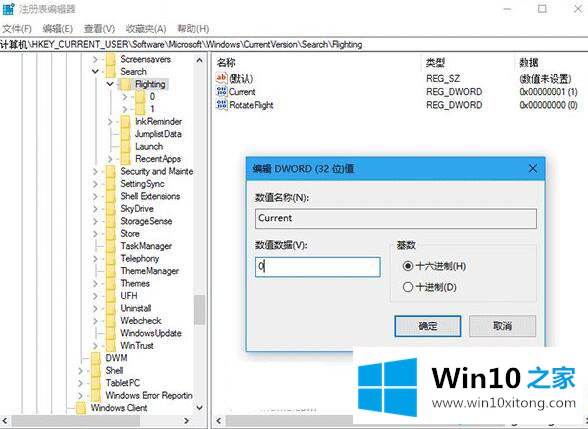Click the Uninstall folder icon

(111, 308)
